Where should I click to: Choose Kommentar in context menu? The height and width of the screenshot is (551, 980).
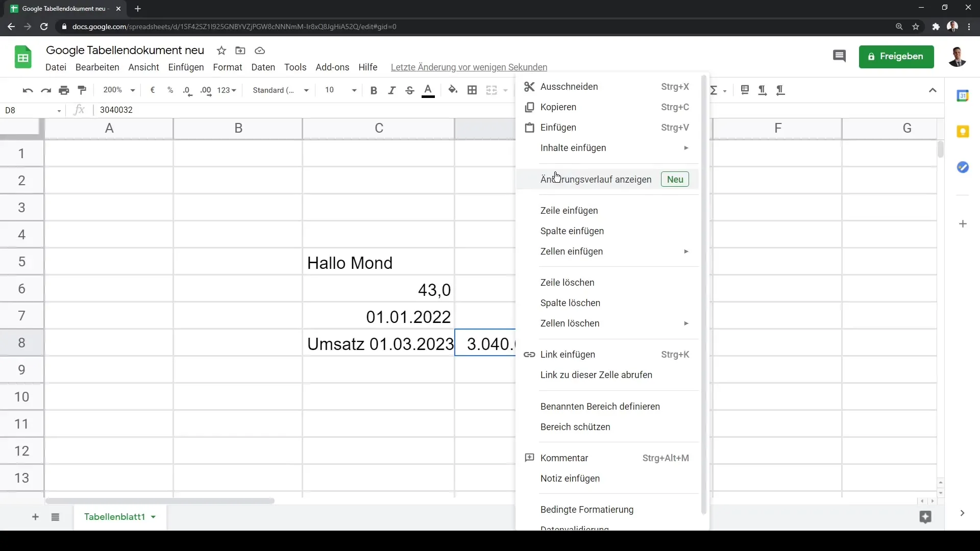tap(607, 458)
